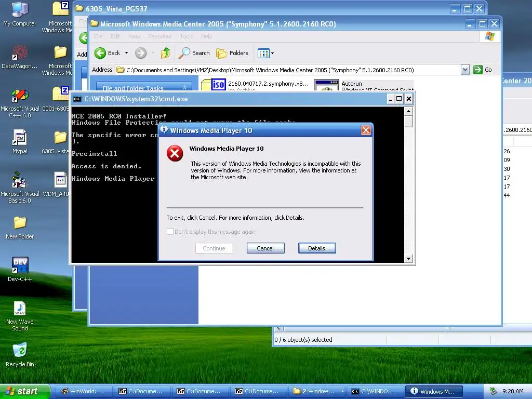Click the Search toolbar button
The image size is (532, 399).
click(x=194, y=53)
